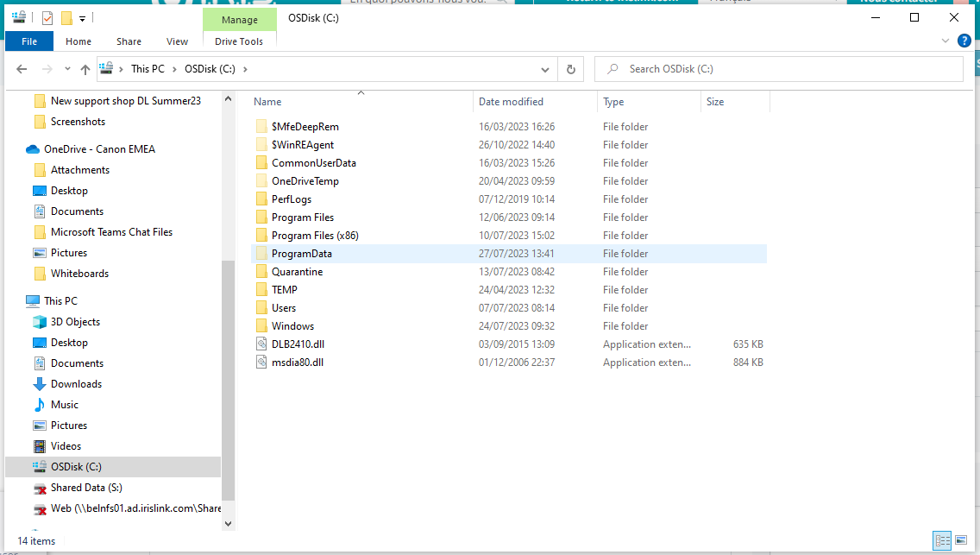Switch to Details view layout
980x555 pixels.
(x=942, y=540)
